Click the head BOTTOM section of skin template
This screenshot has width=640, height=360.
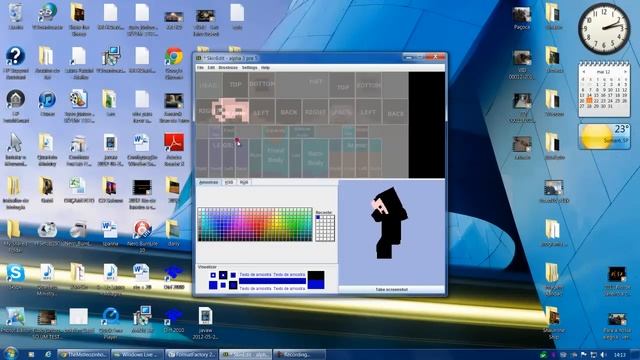click(262, 84)
